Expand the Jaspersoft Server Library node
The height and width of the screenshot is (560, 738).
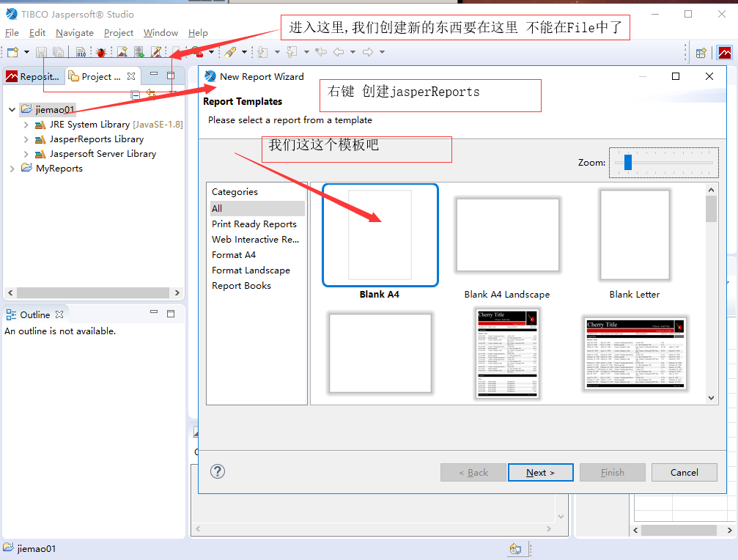click(x=26, y=154)
